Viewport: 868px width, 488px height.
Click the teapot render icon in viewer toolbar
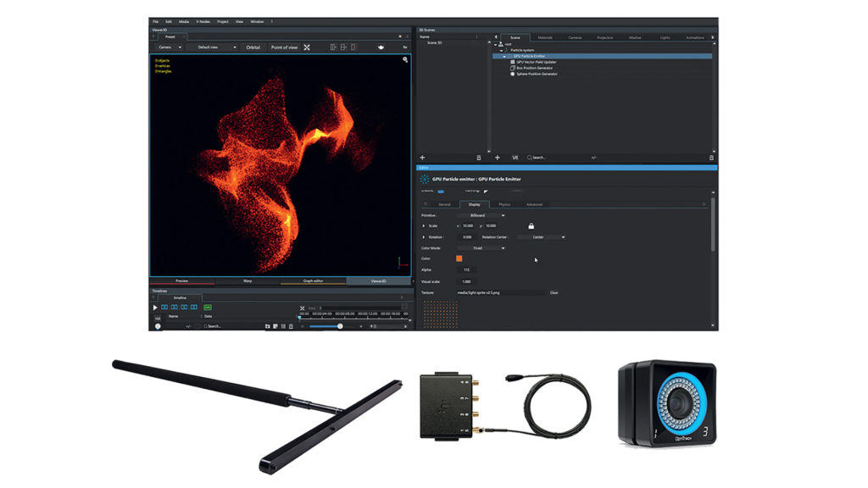click(x=381, y=47)
